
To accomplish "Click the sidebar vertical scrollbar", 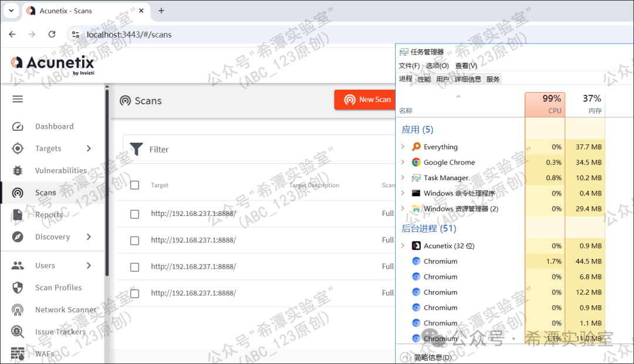I will click(x=107, y=182).
